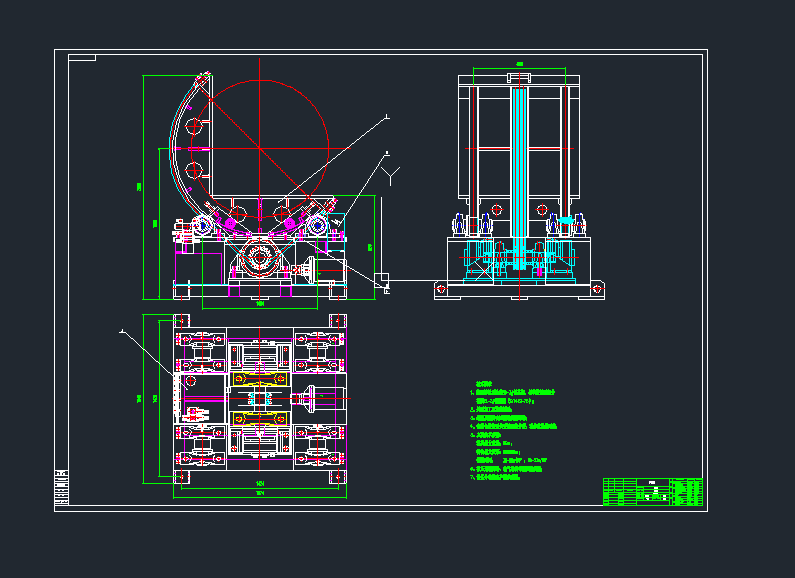
Task: Select the bottom overall dimension of plan view
Action: pos(260,493)
